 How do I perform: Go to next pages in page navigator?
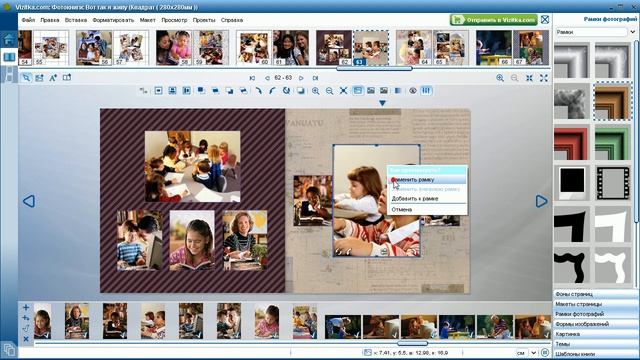pyautogui.click(x=301, y=78)
